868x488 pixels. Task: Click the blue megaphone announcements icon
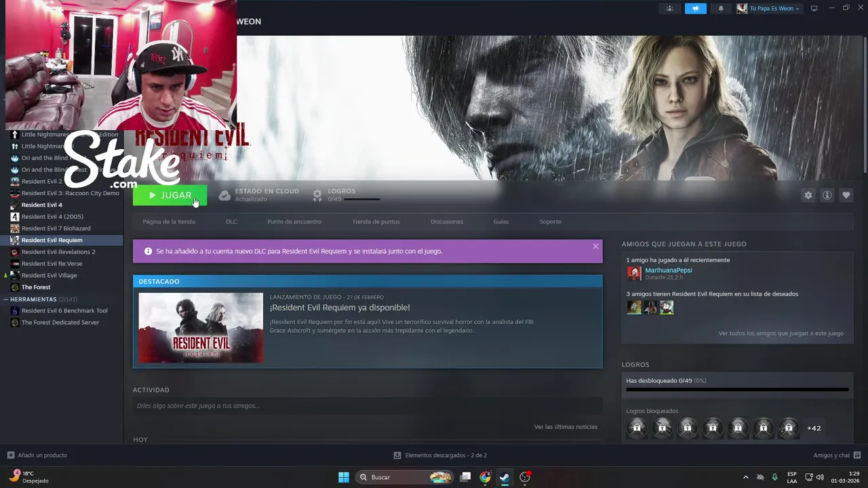(x=695, y=9)
